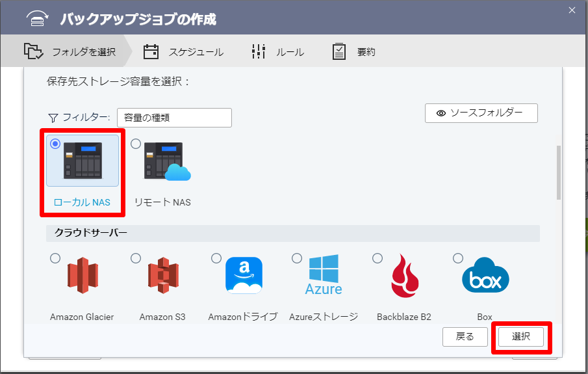Select the ローカル NAS radio button
This screenshot has width=588, height=374.
55,144
